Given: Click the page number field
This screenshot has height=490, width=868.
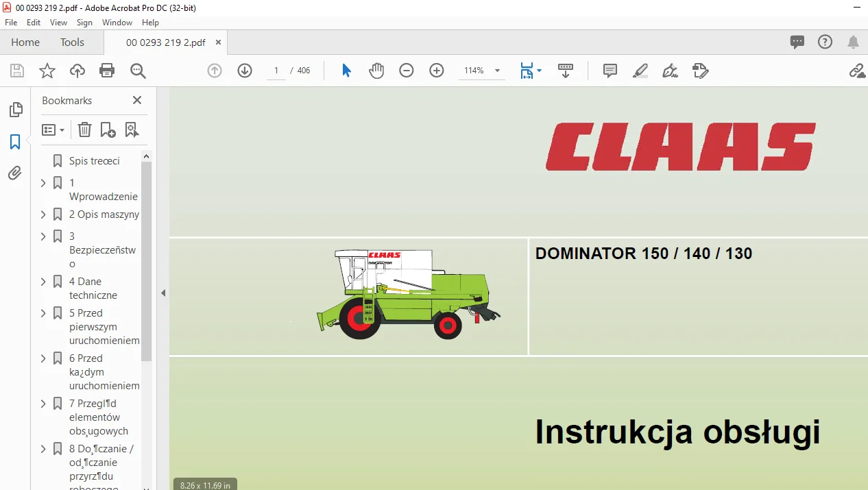Looking at the screenshot, I should (x=276, y=71).
